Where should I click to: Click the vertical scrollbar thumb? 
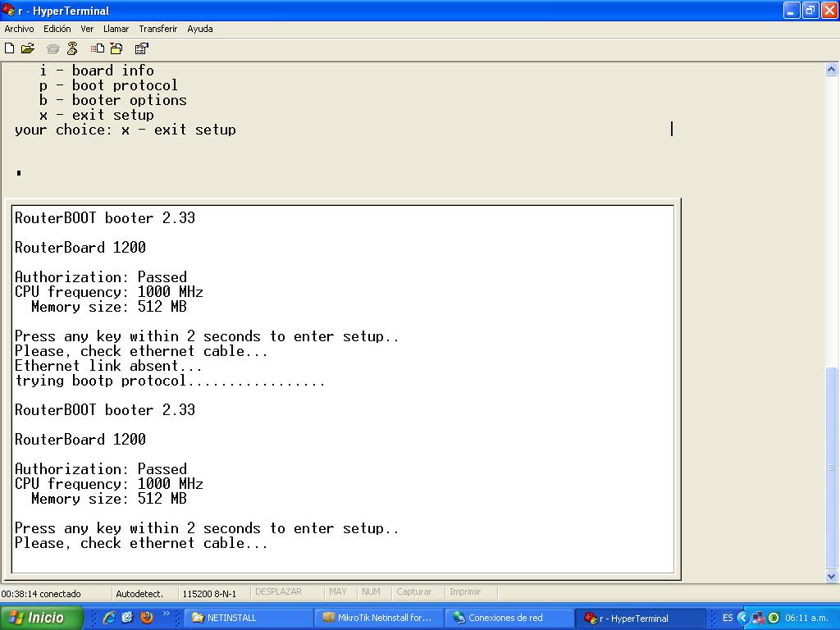coord(832,468)
